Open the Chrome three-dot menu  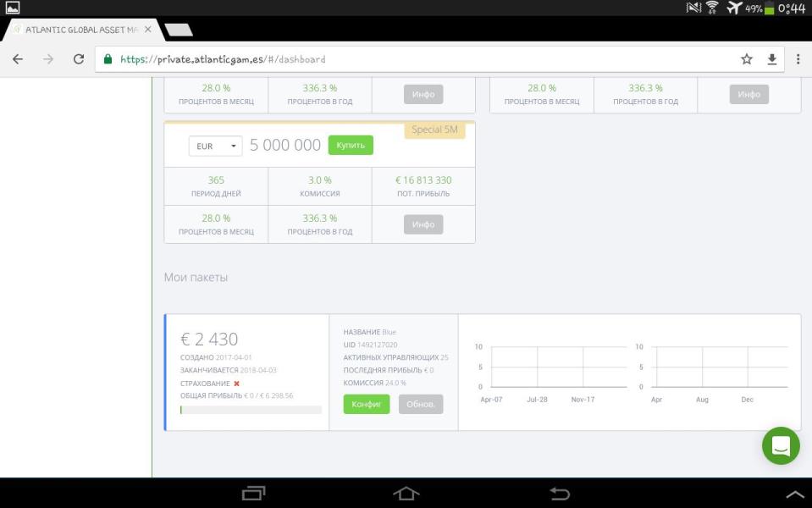coord(798,59)
